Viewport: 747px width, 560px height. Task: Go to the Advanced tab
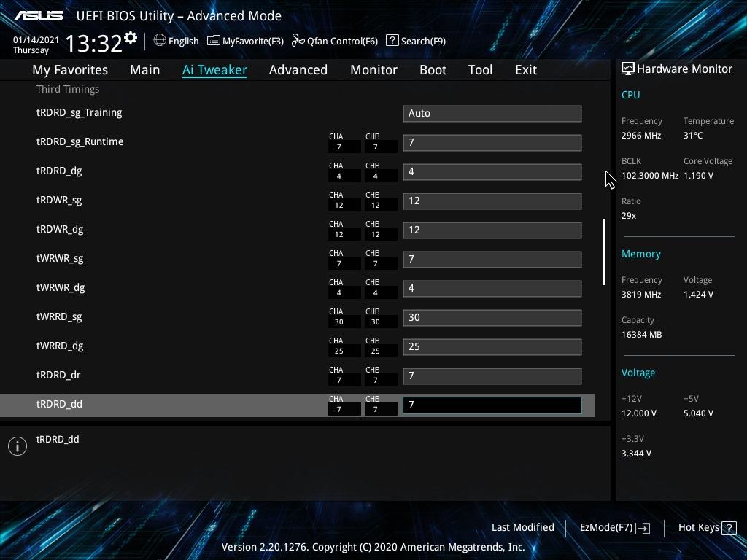tap(298, 70)
